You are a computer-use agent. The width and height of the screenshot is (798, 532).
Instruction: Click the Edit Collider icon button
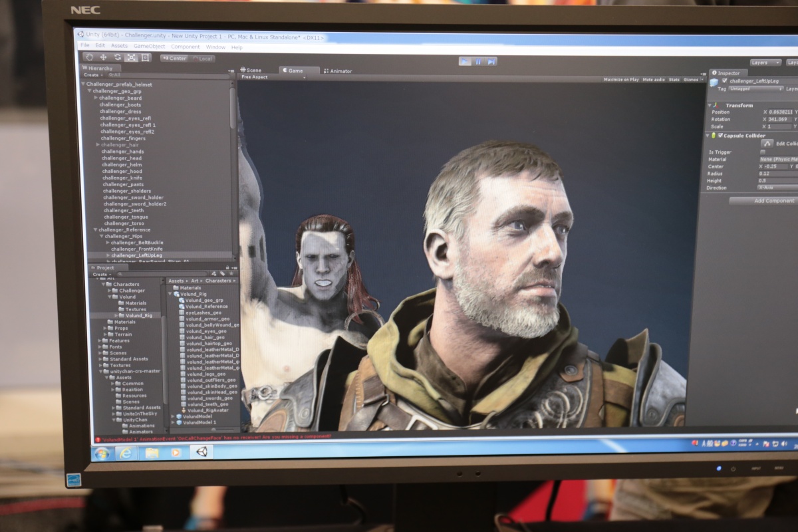point(767,143)
